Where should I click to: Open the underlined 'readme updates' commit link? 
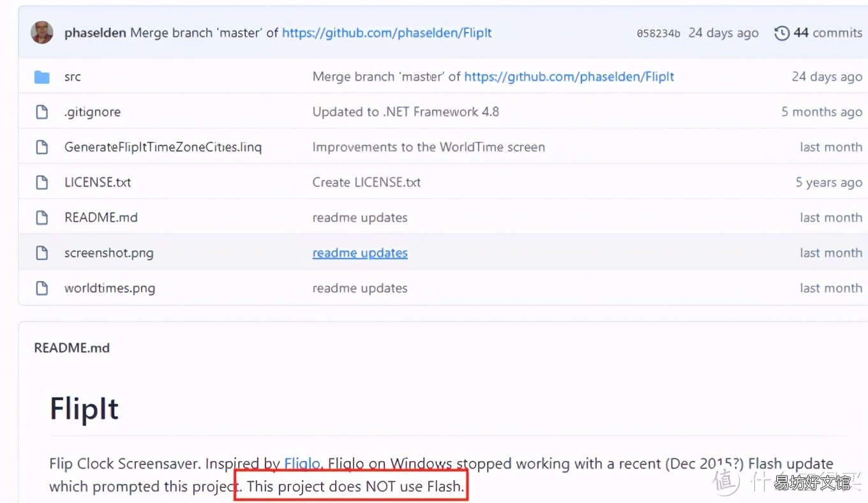point(360,253)
